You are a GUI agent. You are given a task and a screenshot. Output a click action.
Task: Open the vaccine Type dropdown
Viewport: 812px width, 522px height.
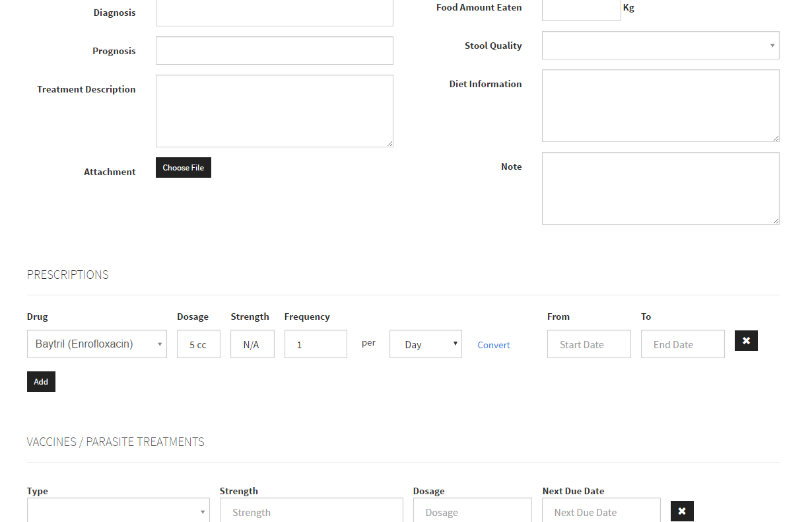pyautogui.click(x=118, y=511)
